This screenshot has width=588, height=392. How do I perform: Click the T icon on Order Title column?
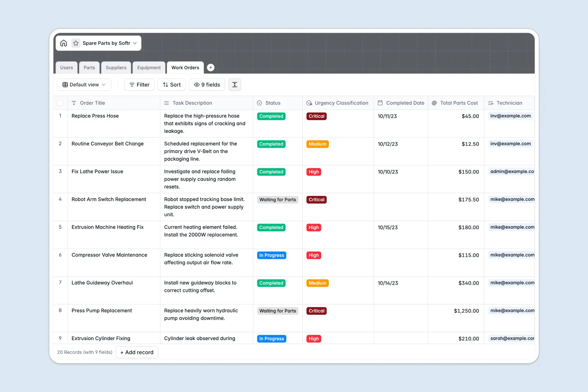[x=73, y=103]
